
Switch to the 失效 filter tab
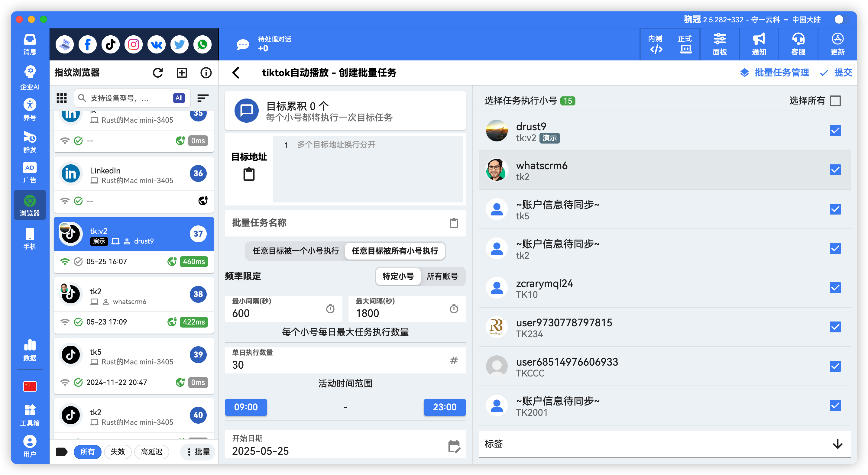click(118, 452)
